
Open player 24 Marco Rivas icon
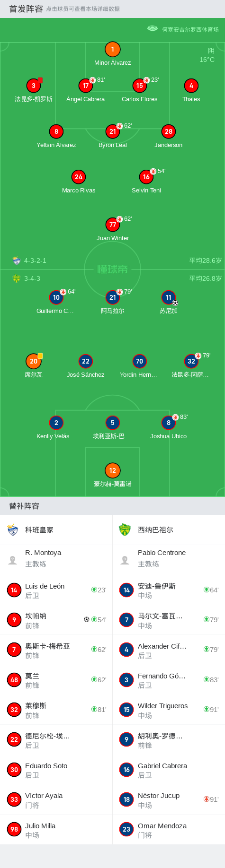[79, 177]
